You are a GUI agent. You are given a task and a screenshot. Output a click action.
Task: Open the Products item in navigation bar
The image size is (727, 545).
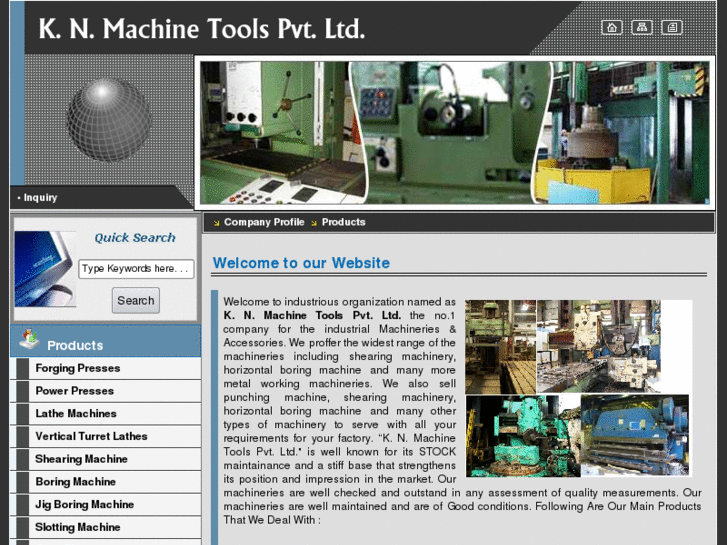tap(344, 222)
